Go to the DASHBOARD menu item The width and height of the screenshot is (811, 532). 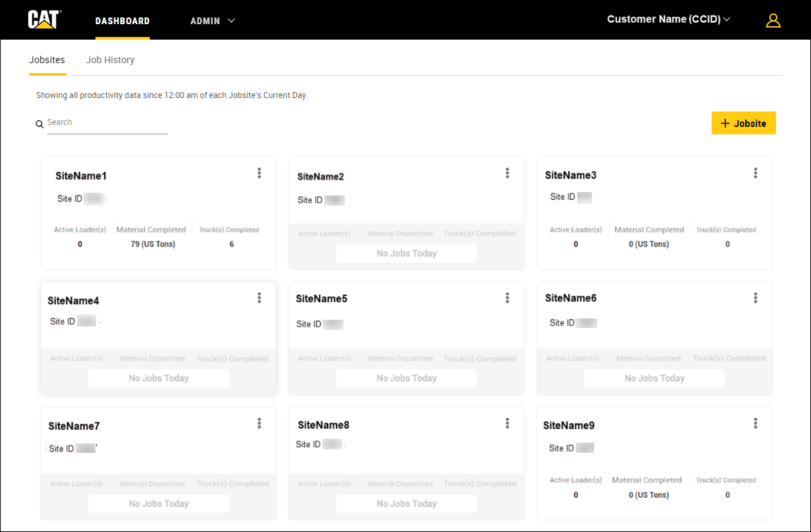[x=122, y=21]
